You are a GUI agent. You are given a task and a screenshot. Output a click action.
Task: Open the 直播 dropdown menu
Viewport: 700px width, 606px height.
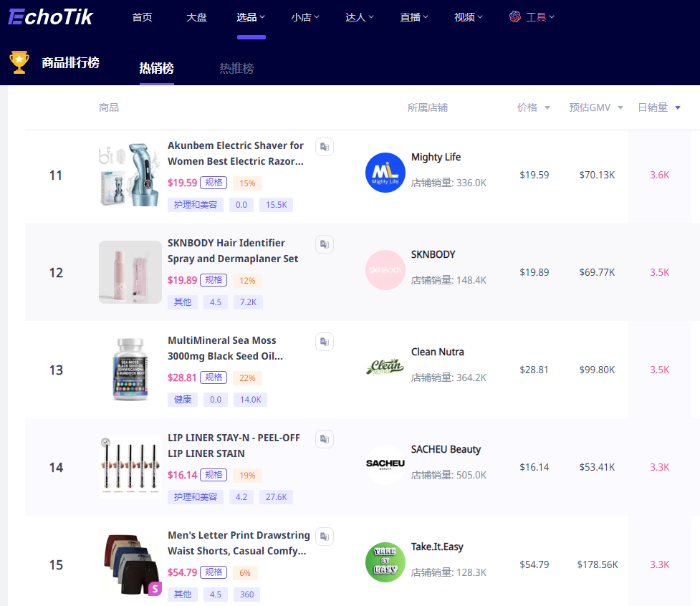click(x=413, y=16)
